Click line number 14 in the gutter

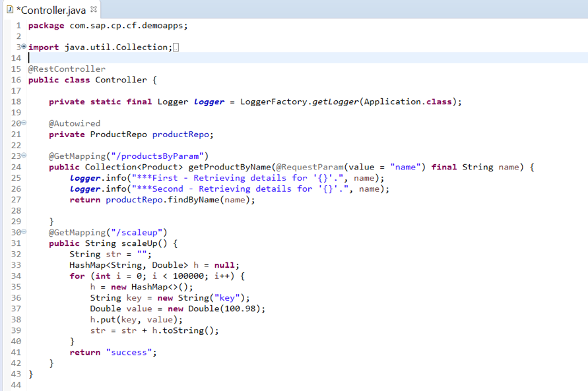click(x=16, y=58)
